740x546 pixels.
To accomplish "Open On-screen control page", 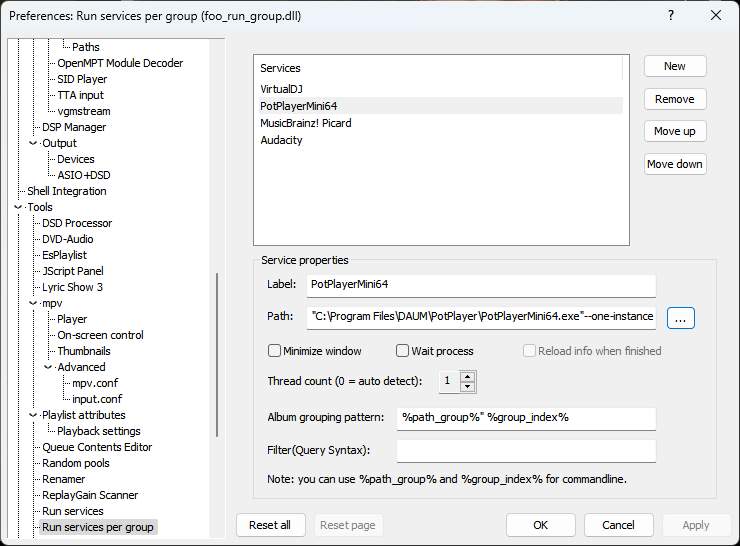I will (100, 336).
